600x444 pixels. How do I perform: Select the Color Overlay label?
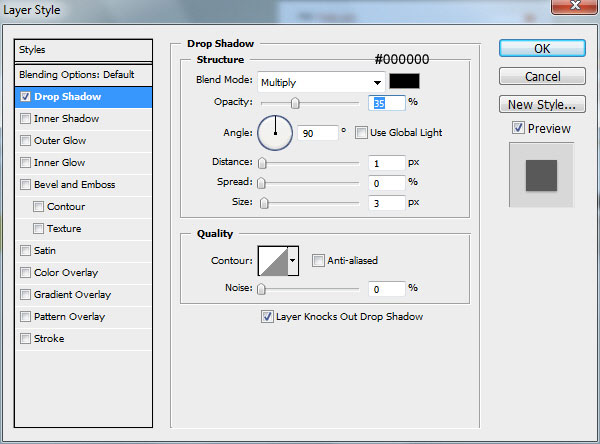(x=66, y=273)
